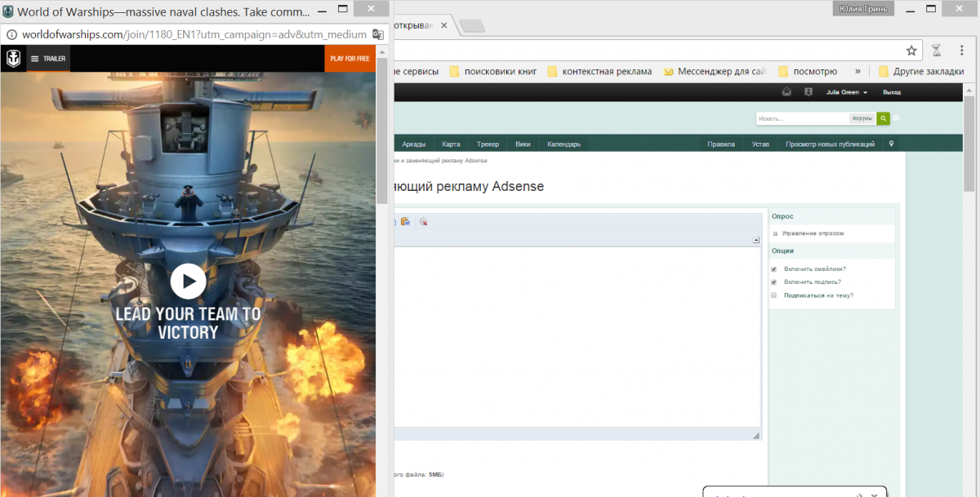The width and height of the screenshot is (980, 497).
Task: Show hidden bookmarks with the » chevron
Action: 857,71
